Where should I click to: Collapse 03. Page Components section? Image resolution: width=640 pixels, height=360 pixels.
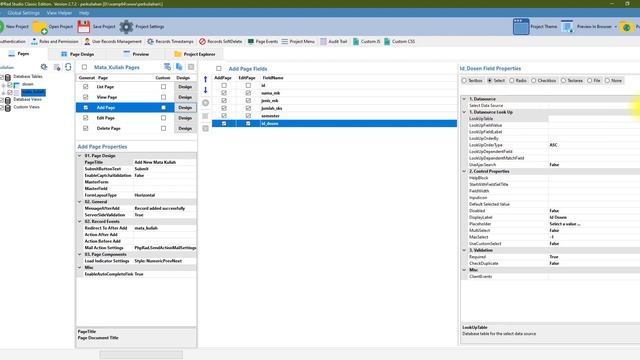click(80, 254)
